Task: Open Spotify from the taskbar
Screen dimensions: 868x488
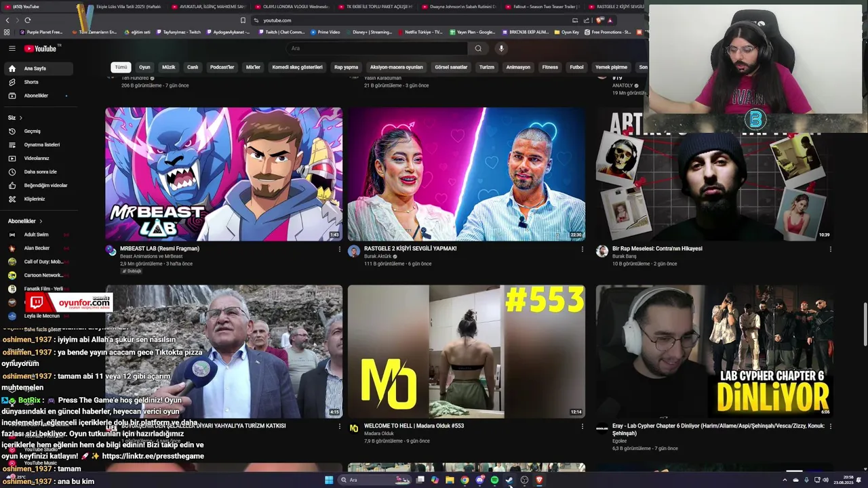Action: coord(494,480)
